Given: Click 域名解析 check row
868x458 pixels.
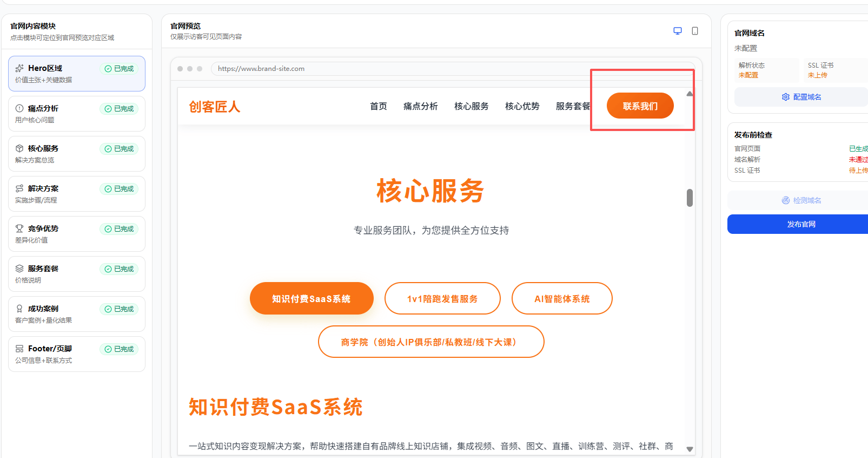Looking at the screenshot, I should click(x=801, y=159).
